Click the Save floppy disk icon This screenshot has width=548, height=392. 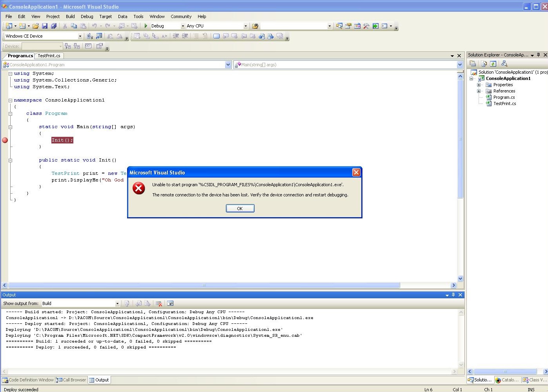click(45, 26)
